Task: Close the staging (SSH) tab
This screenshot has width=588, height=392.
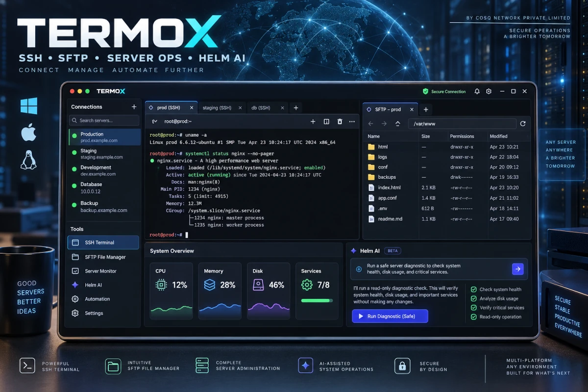Action: (x=240, y=108)
